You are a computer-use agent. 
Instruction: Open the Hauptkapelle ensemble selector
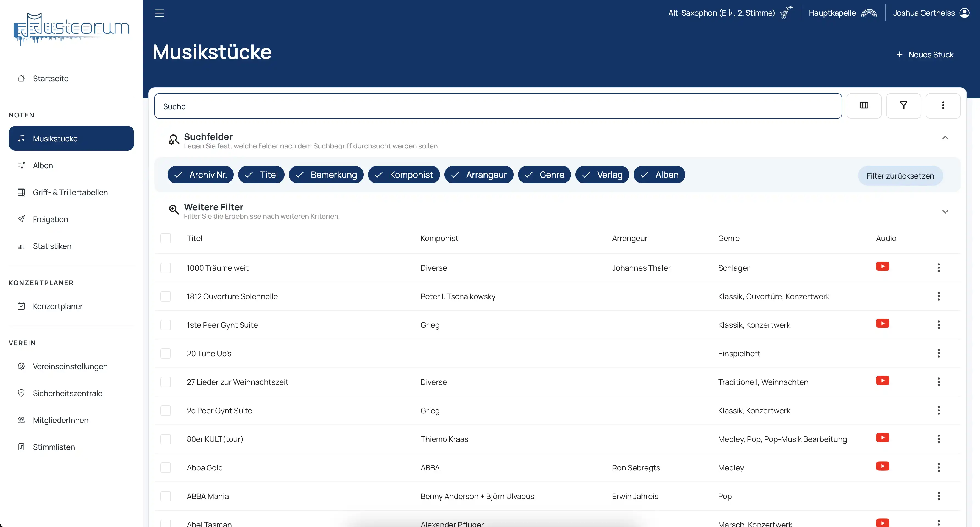(x=842, y=13)
